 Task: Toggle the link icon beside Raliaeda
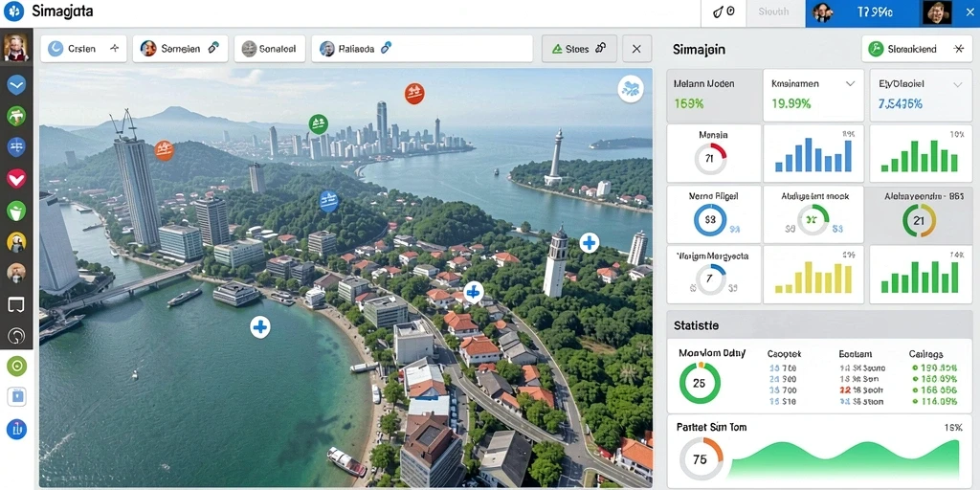[386, 48]
